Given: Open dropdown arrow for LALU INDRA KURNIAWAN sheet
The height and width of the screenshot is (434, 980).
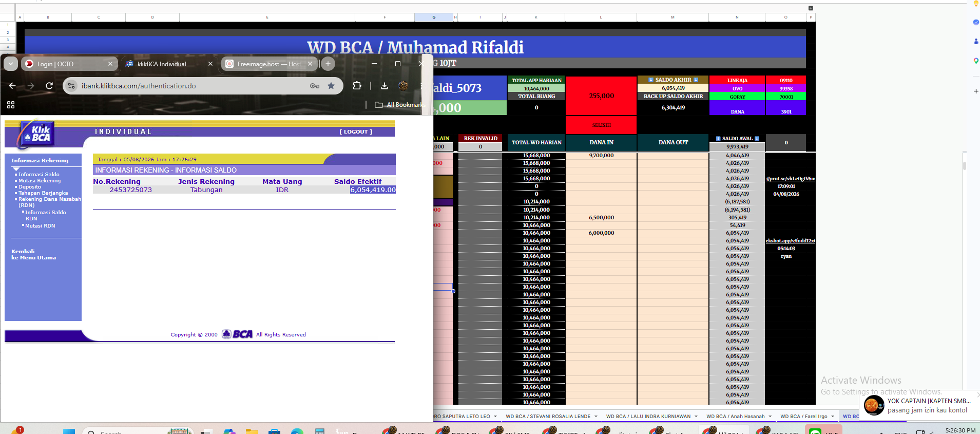Looking at the screenshot, I should [x=696, y=417].
